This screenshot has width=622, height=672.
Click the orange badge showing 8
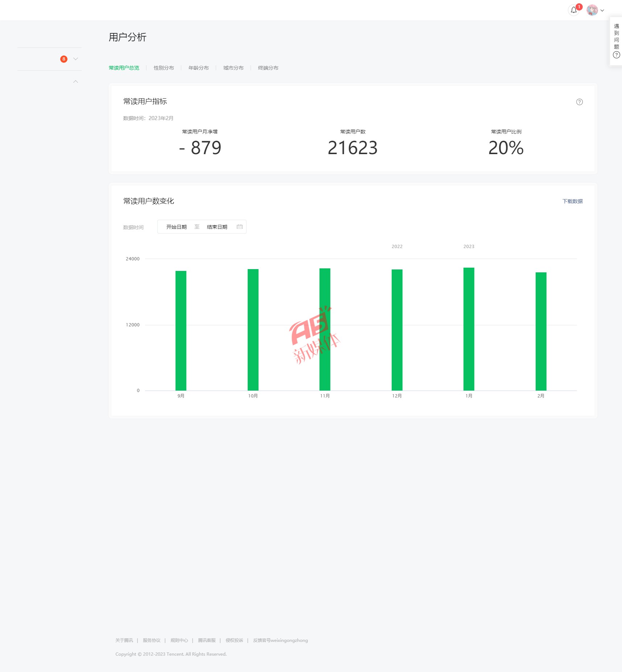click(64, 59)
